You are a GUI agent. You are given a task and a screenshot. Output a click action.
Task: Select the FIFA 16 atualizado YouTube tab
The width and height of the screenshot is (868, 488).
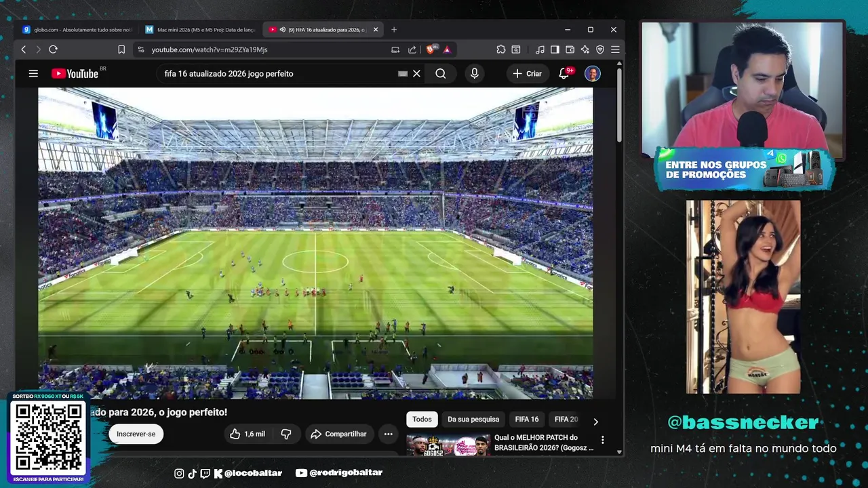click(x=322, y=30)
